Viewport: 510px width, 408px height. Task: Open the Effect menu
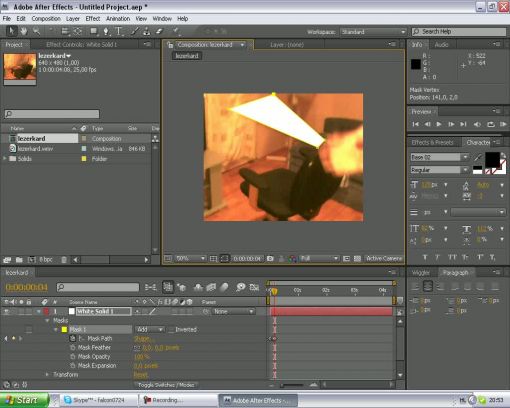93,19
